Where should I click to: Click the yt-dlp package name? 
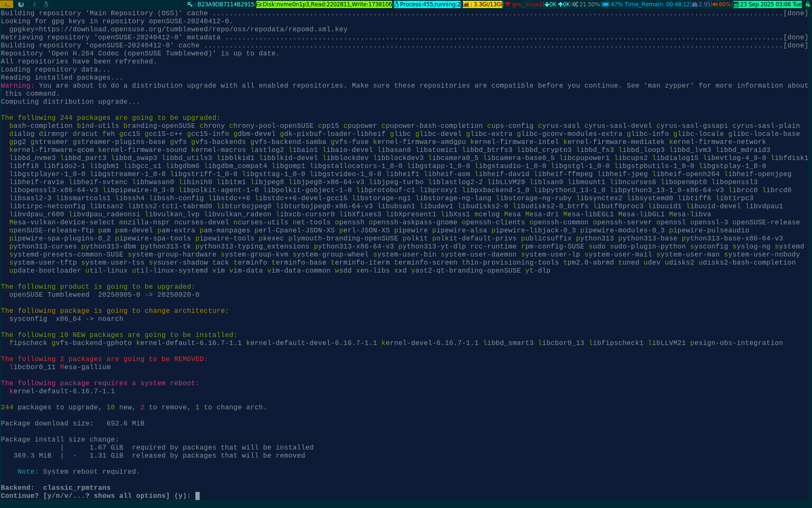click(538, 271)
